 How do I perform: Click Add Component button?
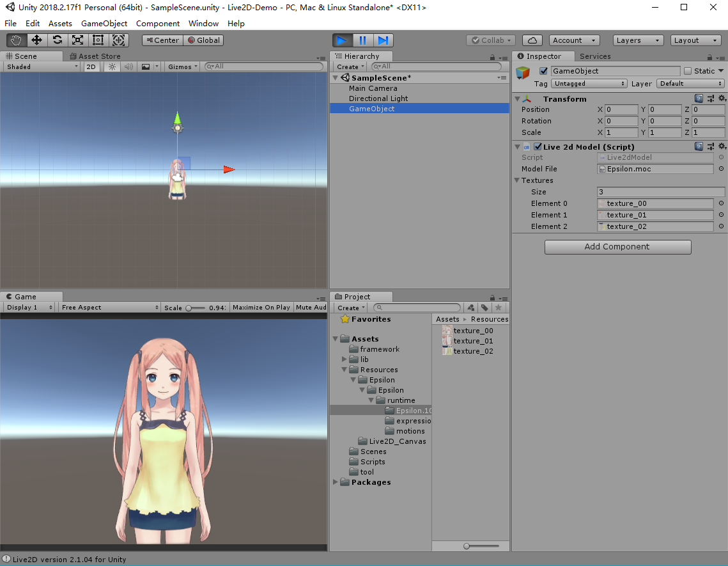[x=617, y=247]
